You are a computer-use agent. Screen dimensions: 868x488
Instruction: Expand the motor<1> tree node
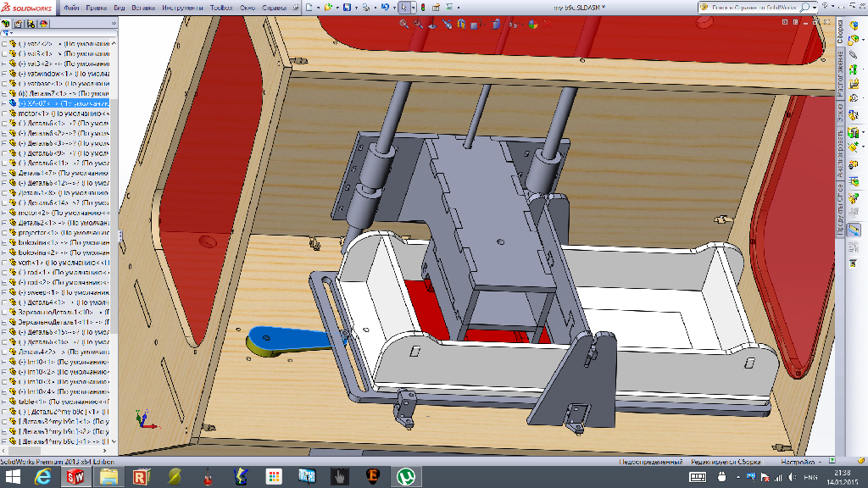click(x=4, y=113)
